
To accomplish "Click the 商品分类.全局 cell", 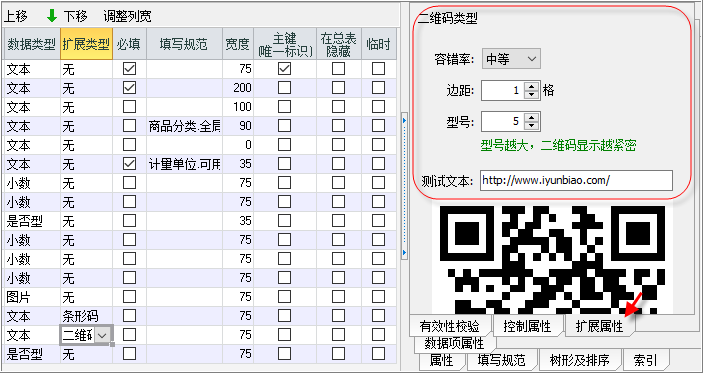I will pyautogui.click(x=184, y=126).
